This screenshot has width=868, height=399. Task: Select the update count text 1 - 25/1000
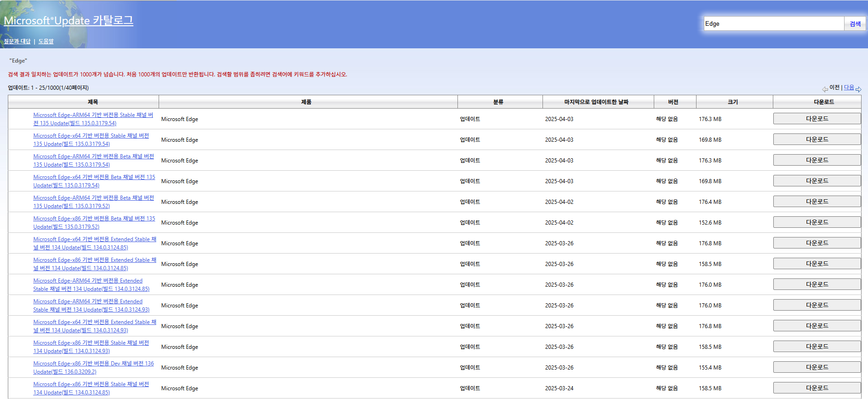click(x=48, y=88)
